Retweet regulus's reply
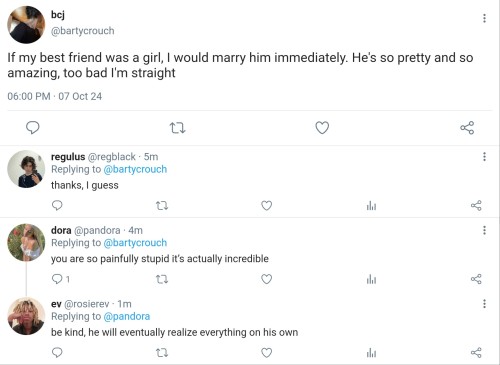 (x=162, y=206)
